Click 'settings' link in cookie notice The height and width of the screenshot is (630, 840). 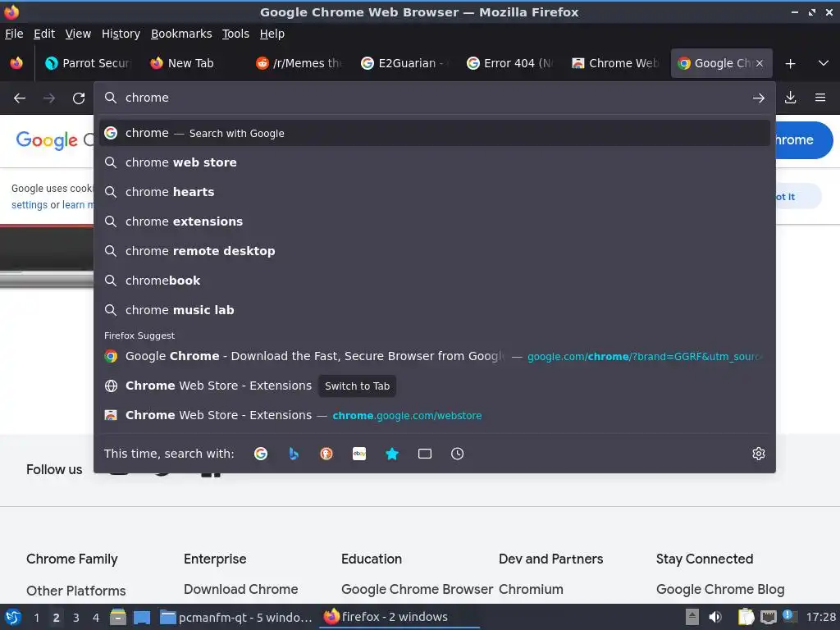pos(30,205)
